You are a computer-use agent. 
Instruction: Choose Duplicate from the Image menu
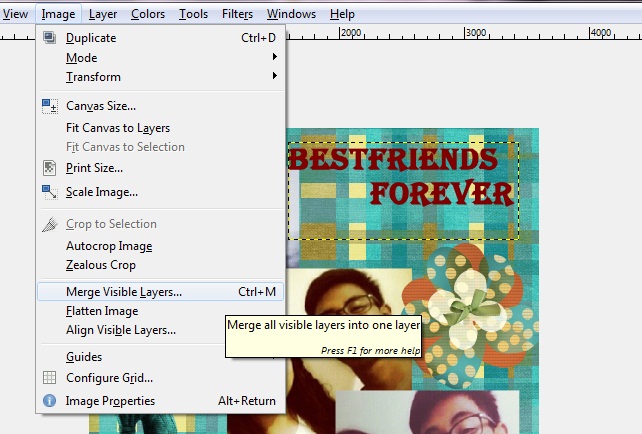point(160,38)
